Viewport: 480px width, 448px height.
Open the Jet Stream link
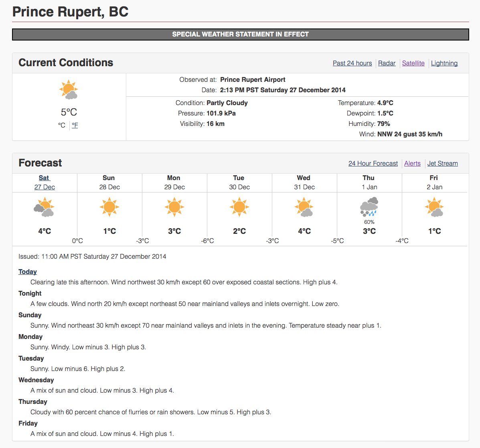(x=442, y=164)
